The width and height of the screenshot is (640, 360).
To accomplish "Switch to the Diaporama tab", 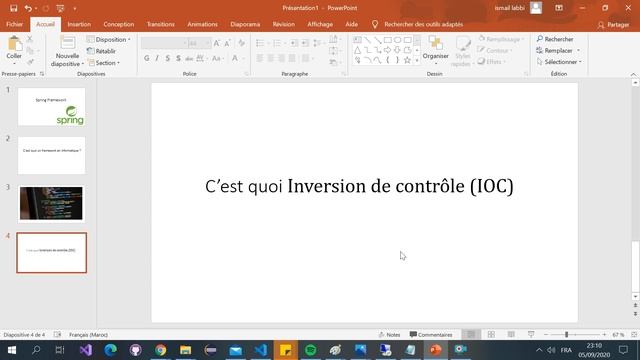I will point(245,24).
